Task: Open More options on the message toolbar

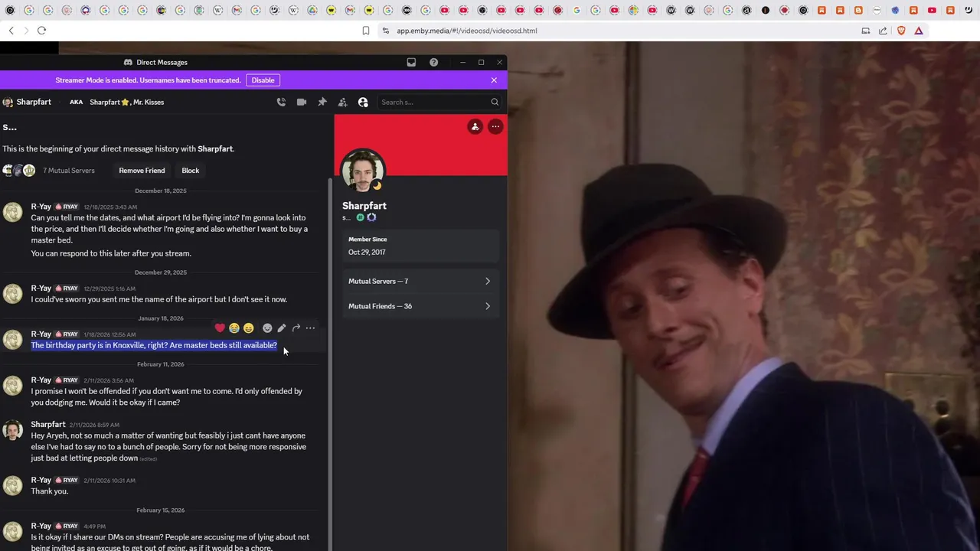Action: [x=310, y=328]
